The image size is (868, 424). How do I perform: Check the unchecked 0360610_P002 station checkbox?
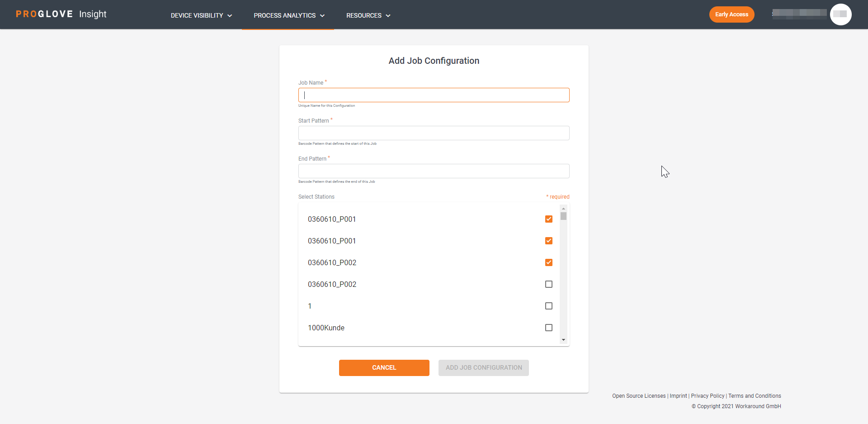pos(549,284)
